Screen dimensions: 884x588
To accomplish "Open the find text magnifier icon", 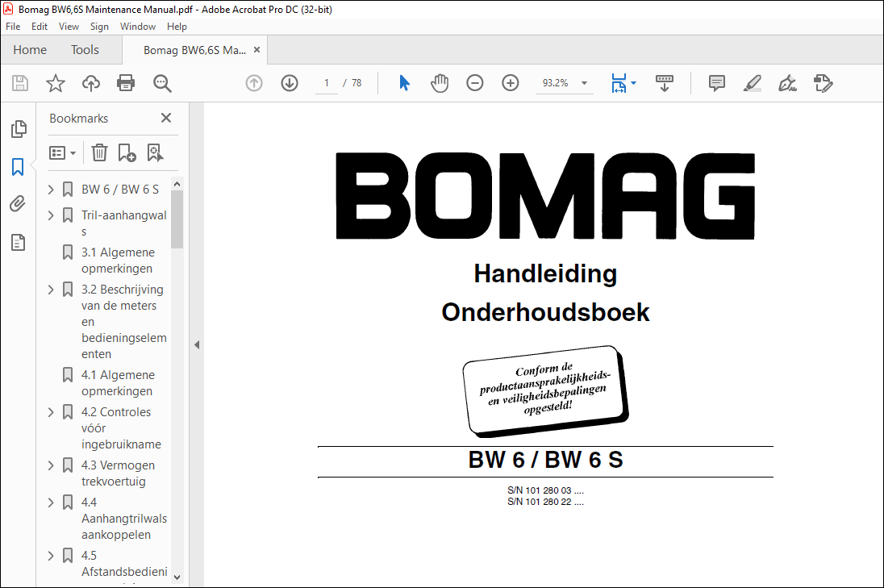I will pyautogui.click(x=162, y=83).
